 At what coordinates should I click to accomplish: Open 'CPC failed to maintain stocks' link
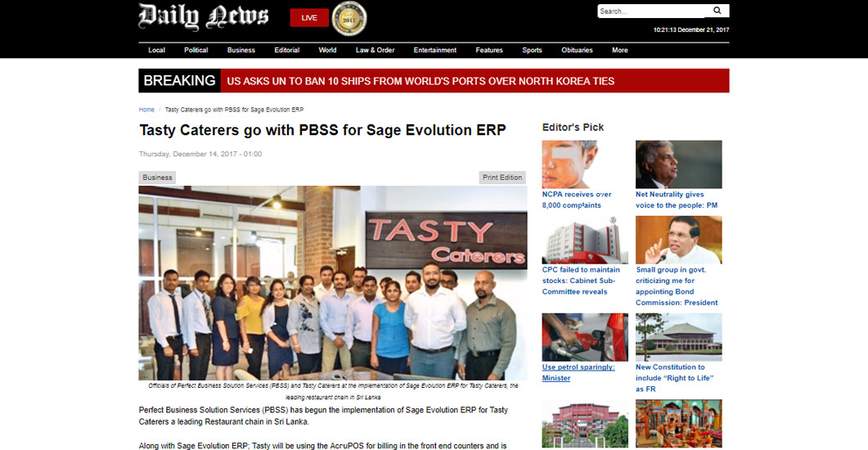tap(581, 281)
